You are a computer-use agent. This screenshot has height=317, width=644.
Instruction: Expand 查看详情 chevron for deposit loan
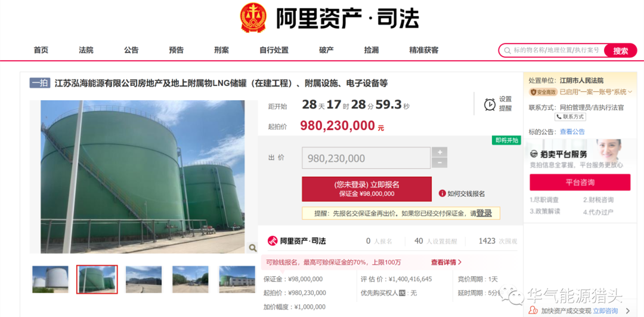click(460, 262)
